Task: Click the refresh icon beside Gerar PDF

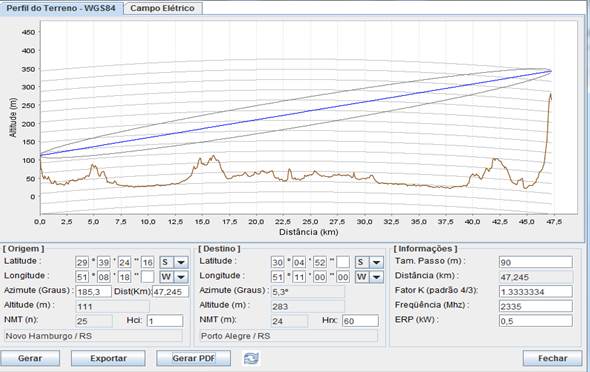Action: (251, 358)
